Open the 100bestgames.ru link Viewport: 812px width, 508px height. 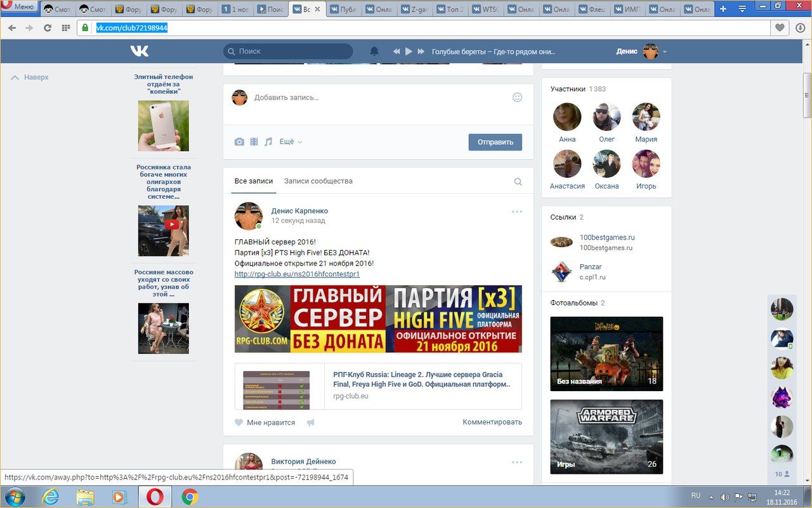point(607,237)
